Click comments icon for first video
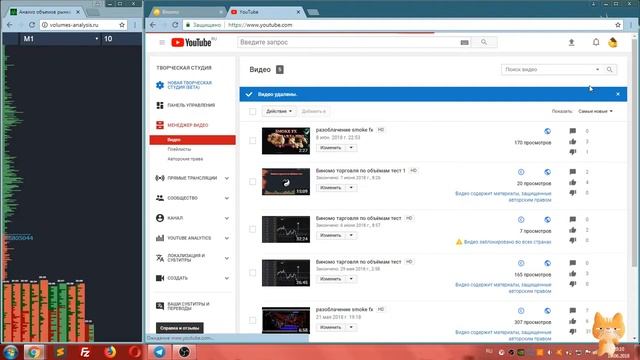 coord(573,131)
